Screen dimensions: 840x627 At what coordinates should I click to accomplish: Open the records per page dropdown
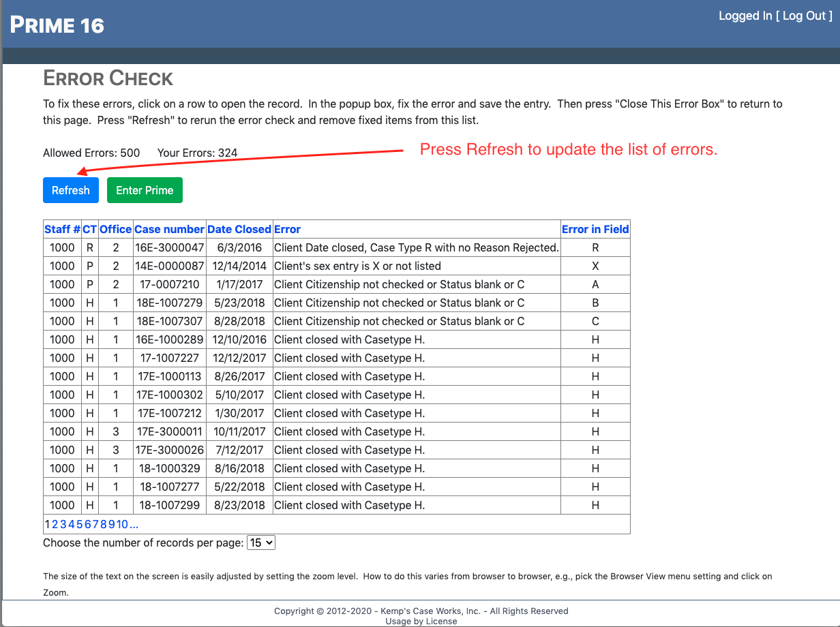click(260, 543)
